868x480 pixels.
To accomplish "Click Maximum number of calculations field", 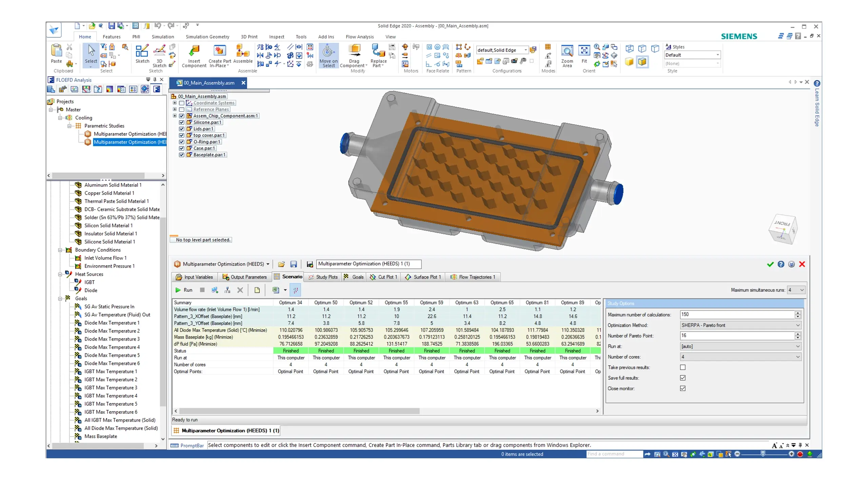I will 737,314.
